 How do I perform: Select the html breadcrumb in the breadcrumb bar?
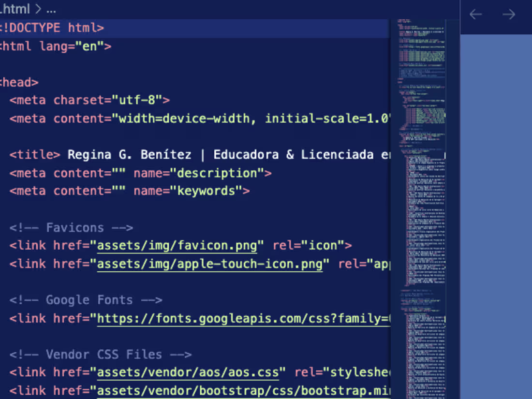15,8
